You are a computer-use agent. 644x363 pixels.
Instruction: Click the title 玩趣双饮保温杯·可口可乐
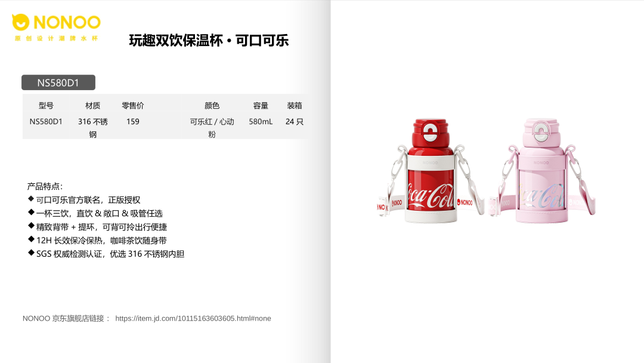[x=209, y=40]
